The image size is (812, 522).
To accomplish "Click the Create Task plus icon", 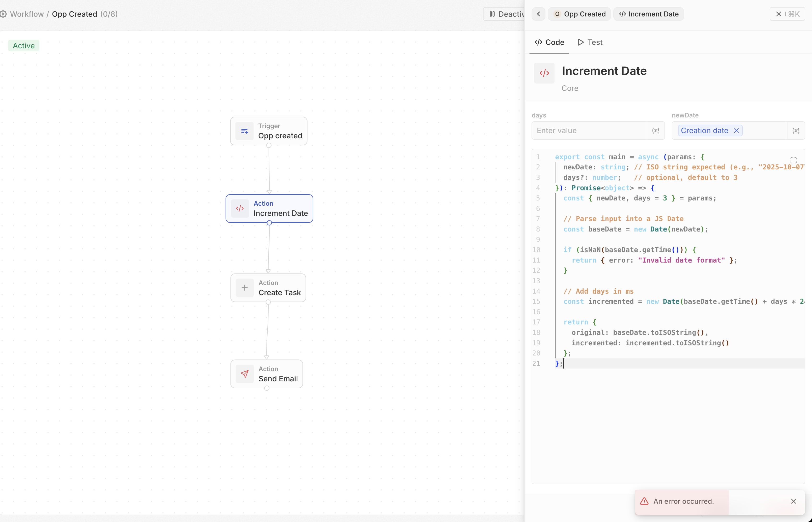I will click(244, 288).
